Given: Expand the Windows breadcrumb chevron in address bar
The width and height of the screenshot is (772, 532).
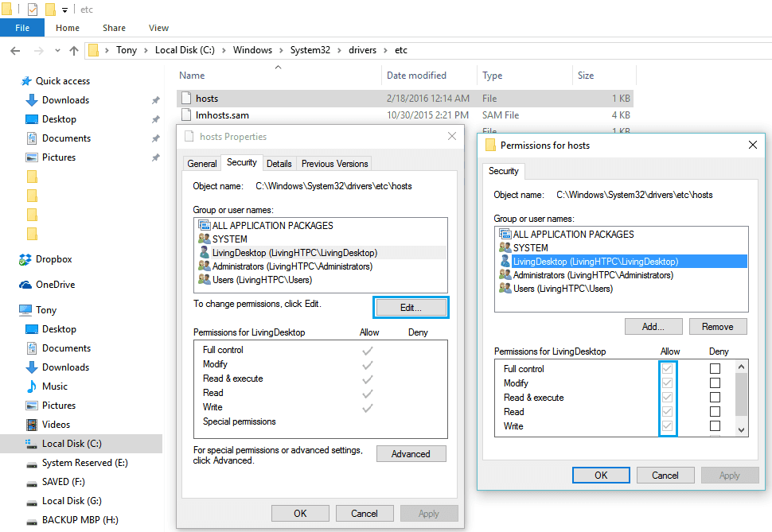Looking at the screenshot, I should point(279,50).
